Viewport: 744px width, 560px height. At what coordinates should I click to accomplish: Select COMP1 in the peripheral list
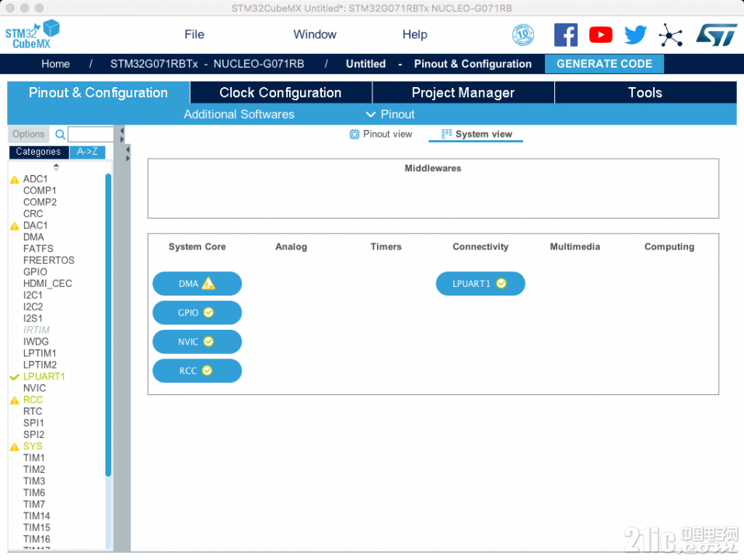click(x=40, y=191)
